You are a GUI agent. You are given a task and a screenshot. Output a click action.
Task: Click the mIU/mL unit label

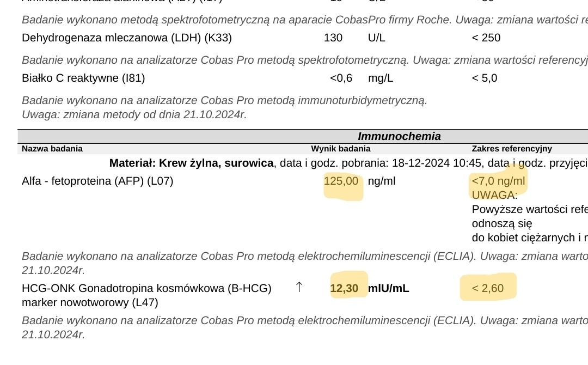click(389, 288)
